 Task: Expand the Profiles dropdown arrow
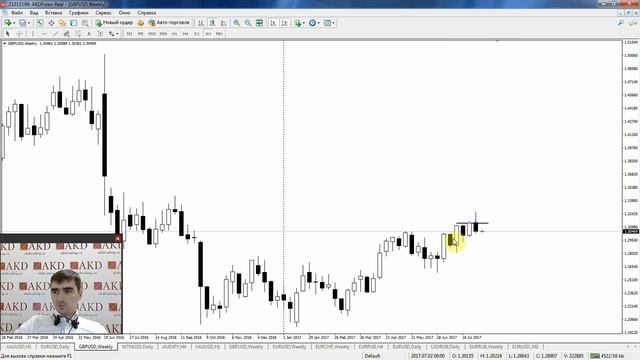pyautogui.click(x=29, y=23)
